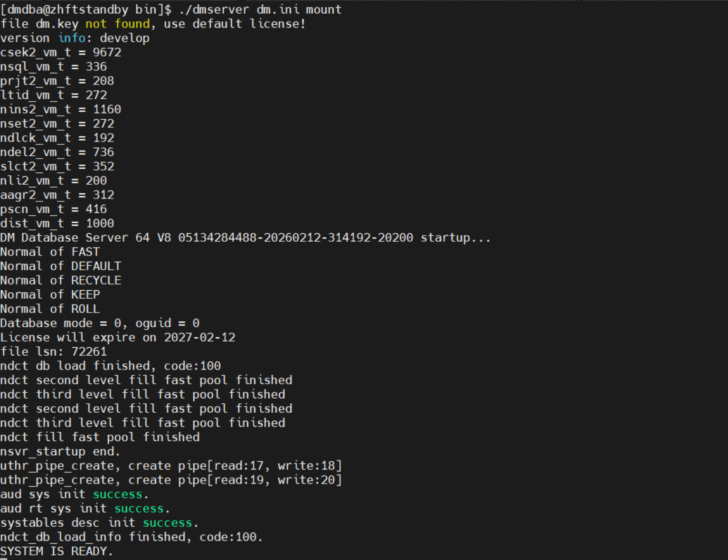Viewport: 728px width, 560px height.
Task: Click the 'Database mode = 0, oguid = 0' line
Action: 100,323
